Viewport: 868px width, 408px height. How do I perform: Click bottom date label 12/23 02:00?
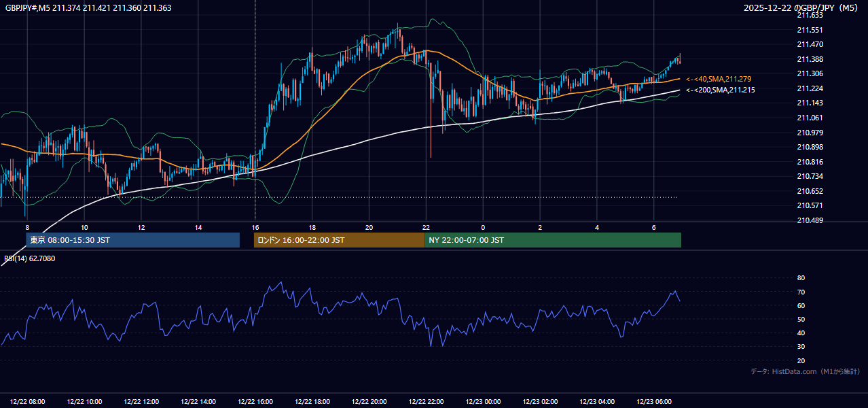coord(541,402)
